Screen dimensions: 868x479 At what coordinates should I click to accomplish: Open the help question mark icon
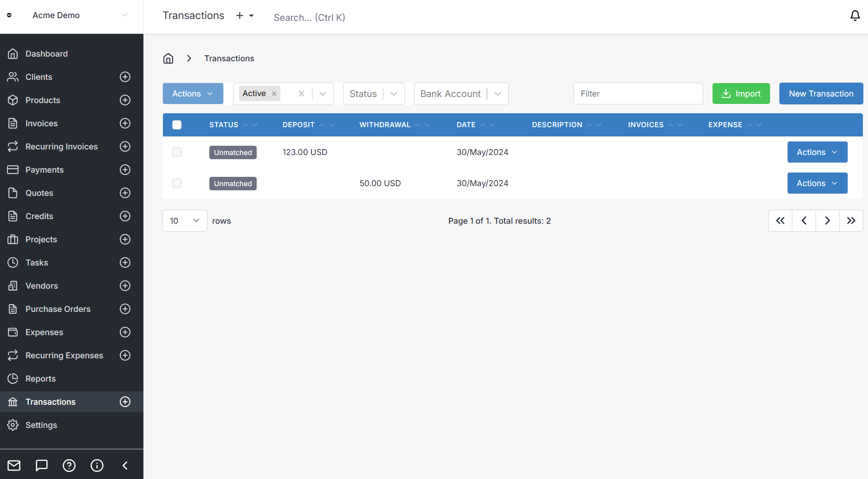(69, 466)
